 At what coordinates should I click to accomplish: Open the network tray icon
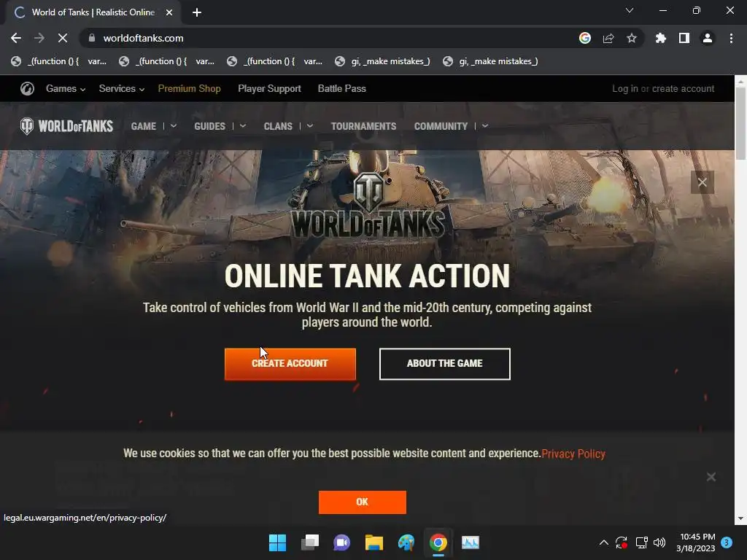tap(641, 542)
